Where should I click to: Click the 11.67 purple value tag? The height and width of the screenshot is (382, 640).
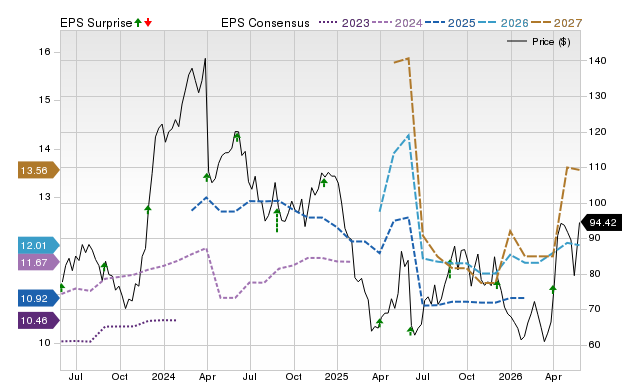click(38, 262)
